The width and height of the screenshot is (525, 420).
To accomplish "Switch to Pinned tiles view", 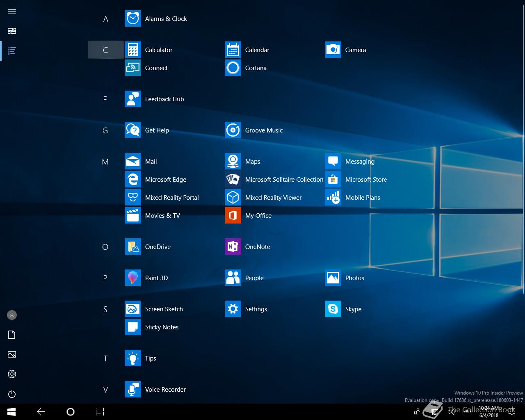I will pos(12,31).
